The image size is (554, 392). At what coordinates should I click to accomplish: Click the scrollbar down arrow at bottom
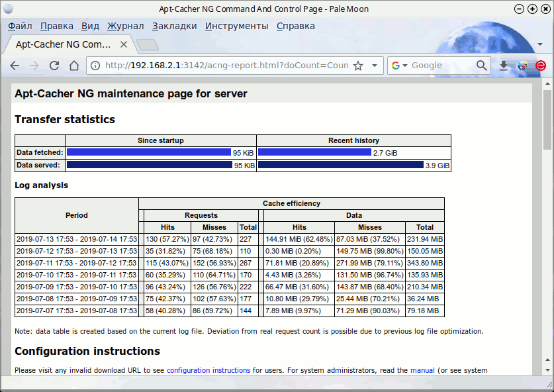[x=547, y=370]
